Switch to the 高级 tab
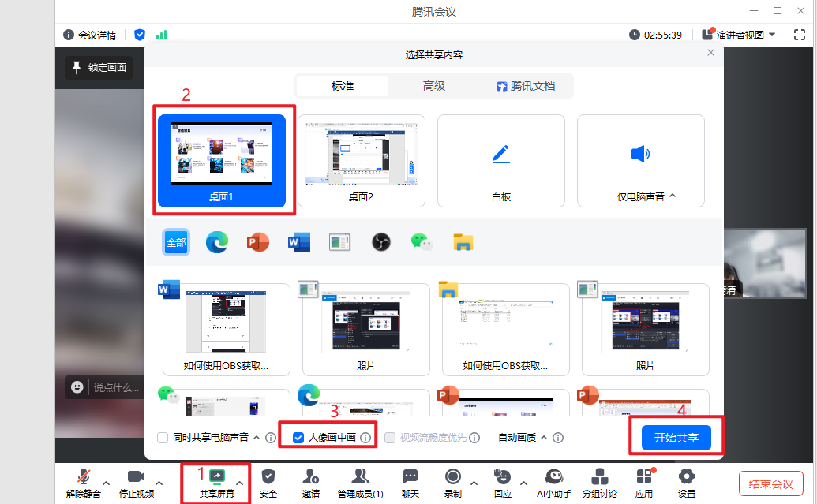Image resolution: width=817 pixels, height=504 pixels. click(434, 86)
